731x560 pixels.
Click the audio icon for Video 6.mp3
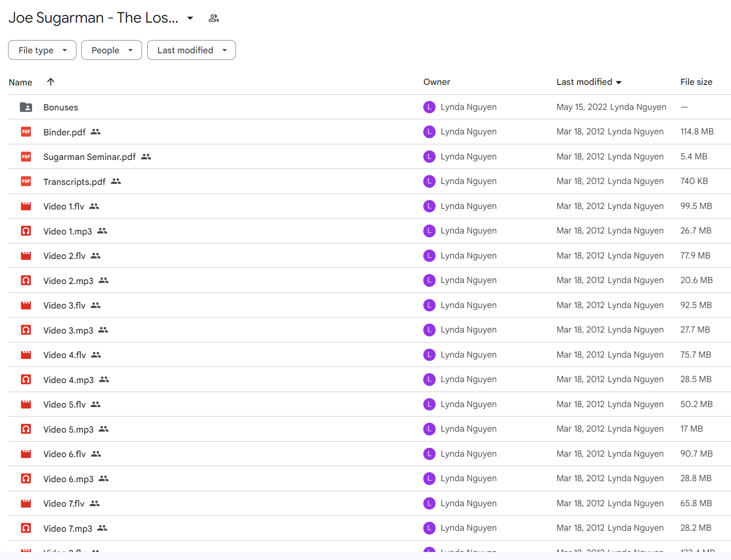[26, 478]
